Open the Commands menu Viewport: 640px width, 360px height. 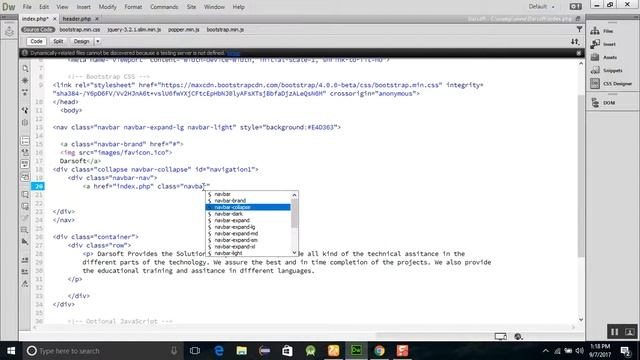point(164,7)
